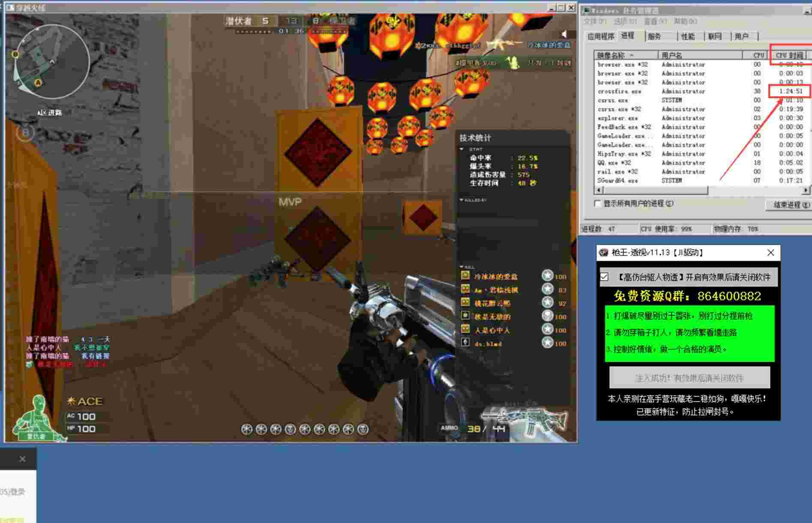This screenshot has height=523, width=812.
Task: Select the crossfire.exe process row
Action: pyautogui.click(x=702, y=91)
